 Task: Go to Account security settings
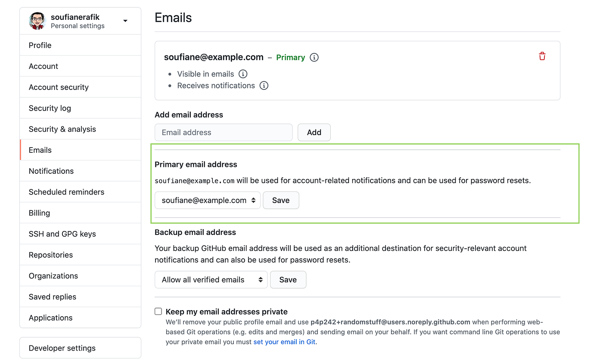click(81, 87)
